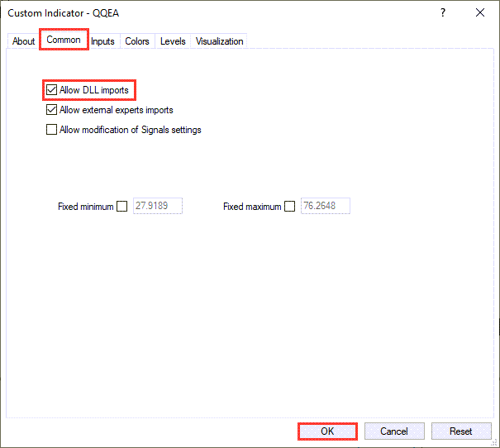500x448 pixels.
Task: Uncheck Allow external experts imports
Action: click(x=52, y=110)
